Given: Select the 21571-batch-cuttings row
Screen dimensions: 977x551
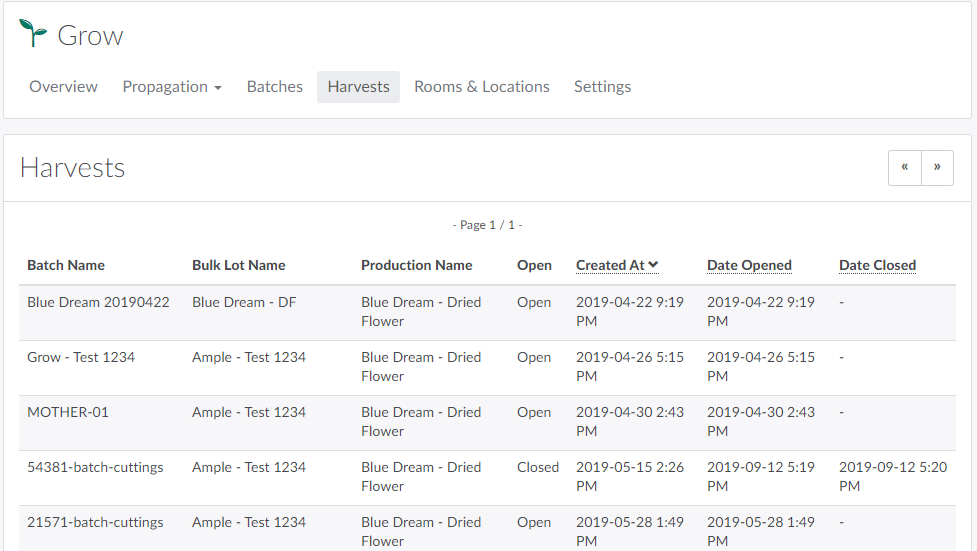Looking at the screenshot, I should [x=95, y=522].
